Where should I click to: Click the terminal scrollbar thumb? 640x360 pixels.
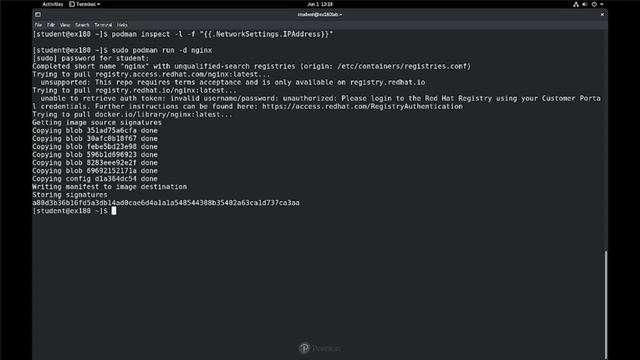(x=606, y=304)
